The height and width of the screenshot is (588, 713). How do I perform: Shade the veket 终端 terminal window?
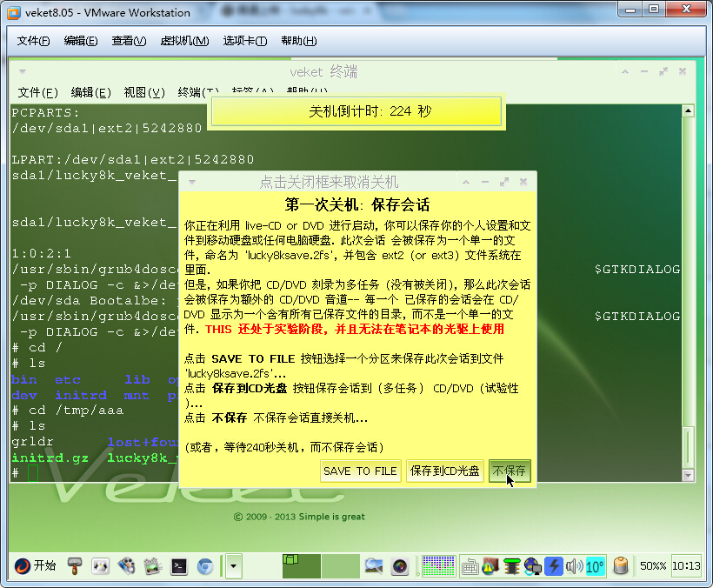(625, 71)
